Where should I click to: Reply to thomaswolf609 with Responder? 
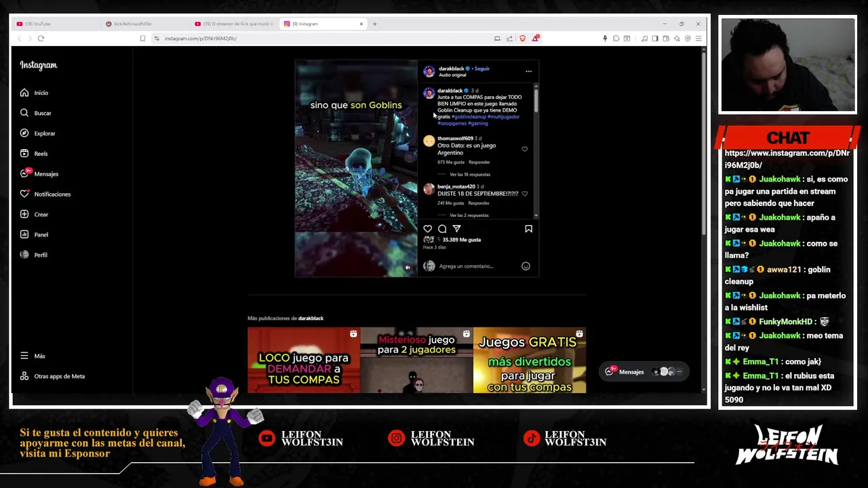pos(479,163)
